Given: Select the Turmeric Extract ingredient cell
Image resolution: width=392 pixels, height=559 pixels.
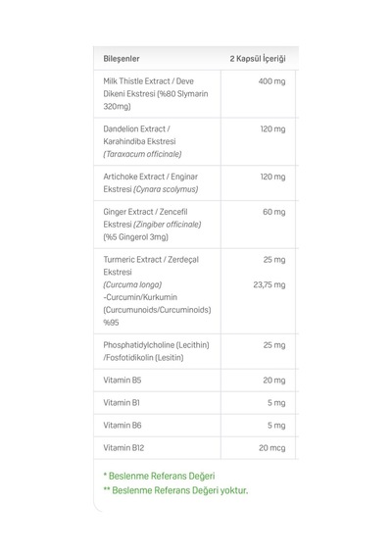Looking at the screenshot, I should pyautogui.click(x=157, y=291).
